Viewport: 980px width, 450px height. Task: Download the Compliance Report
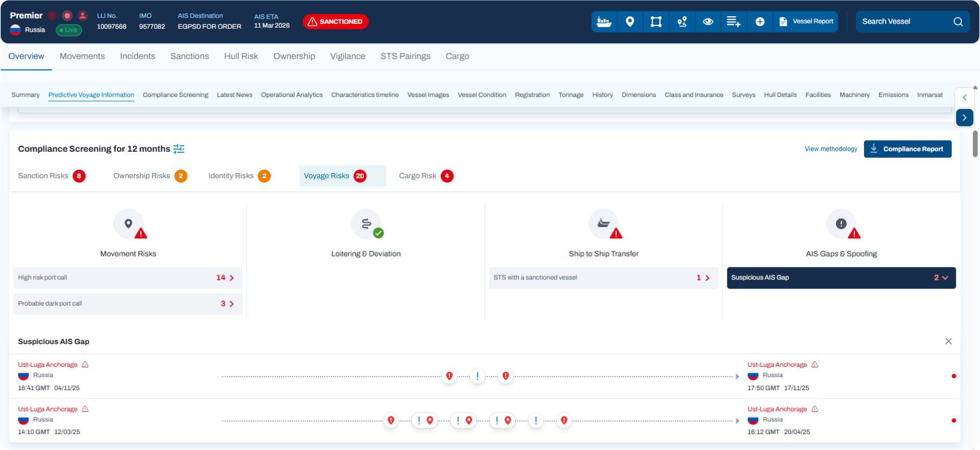[907, 149]
